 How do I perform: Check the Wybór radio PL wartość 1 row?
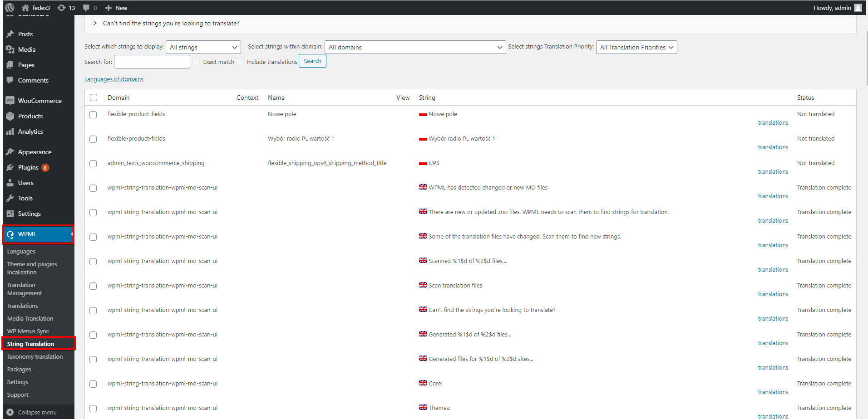[93, 139]
